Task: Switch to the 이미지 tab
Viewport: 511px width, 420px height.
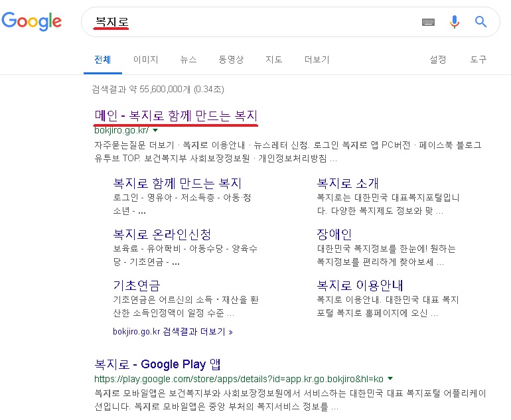Action: coord(146,60)
